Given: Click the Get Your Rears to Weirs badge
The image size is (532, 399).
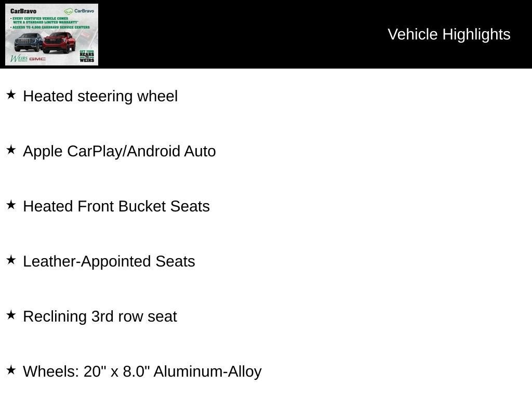Looking at the screenshot, I should (87, 56).
